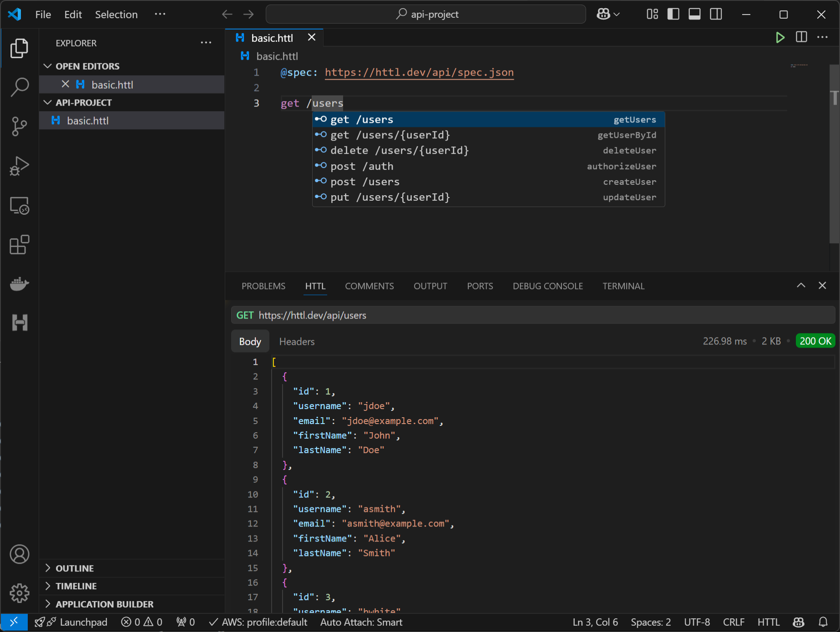The image size is (840, 632).
Task: Select suggestion get /users/{userId}
Action: point(488,135)
